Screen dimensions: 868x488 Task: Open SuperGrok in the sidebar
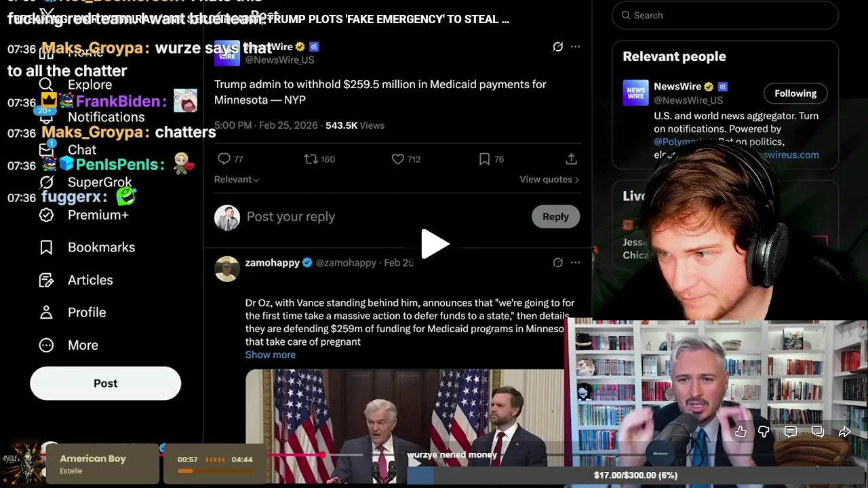point(100,182)
